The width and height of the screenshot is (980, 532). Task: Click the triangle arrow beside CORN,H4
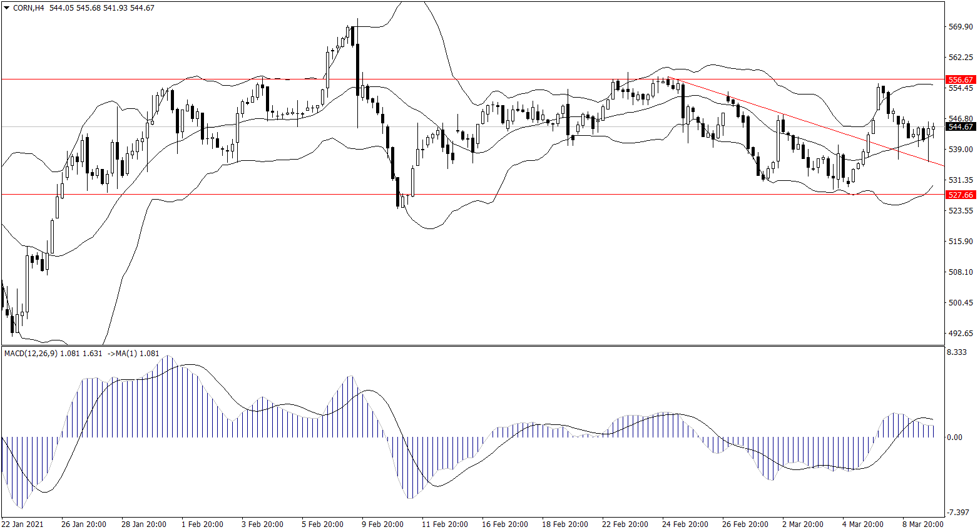7,8
